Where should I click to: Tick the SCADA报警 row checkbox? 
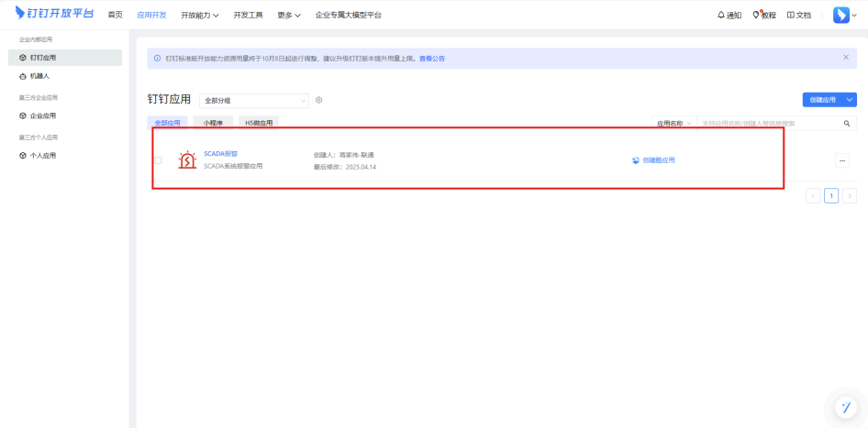159,160
